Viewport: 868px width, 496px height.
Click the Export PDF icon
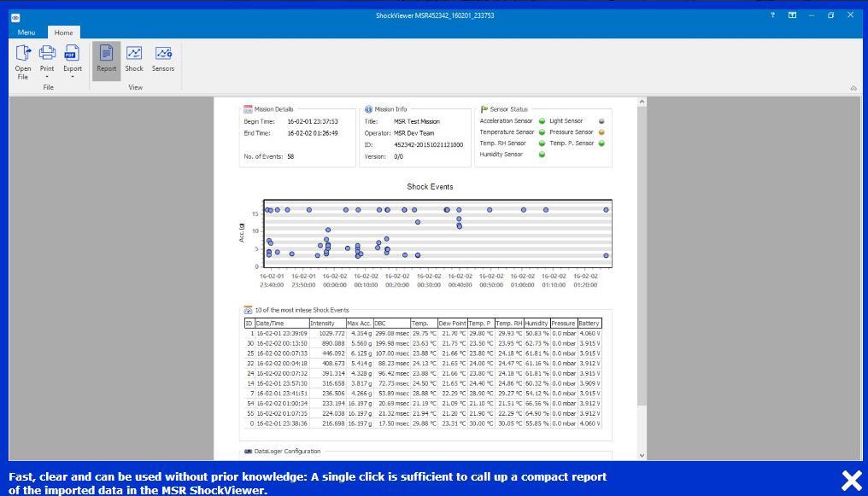72,53
